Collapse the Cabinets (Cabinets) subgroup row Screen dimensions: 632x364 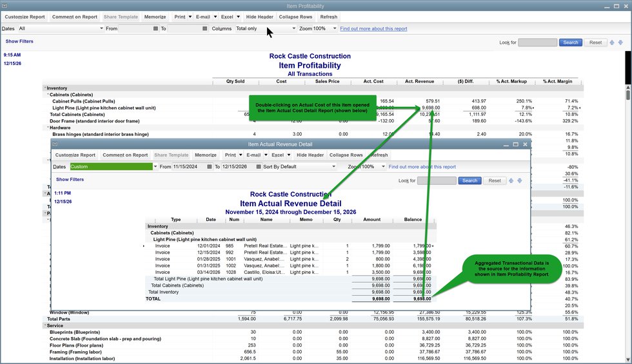(48, 95)
